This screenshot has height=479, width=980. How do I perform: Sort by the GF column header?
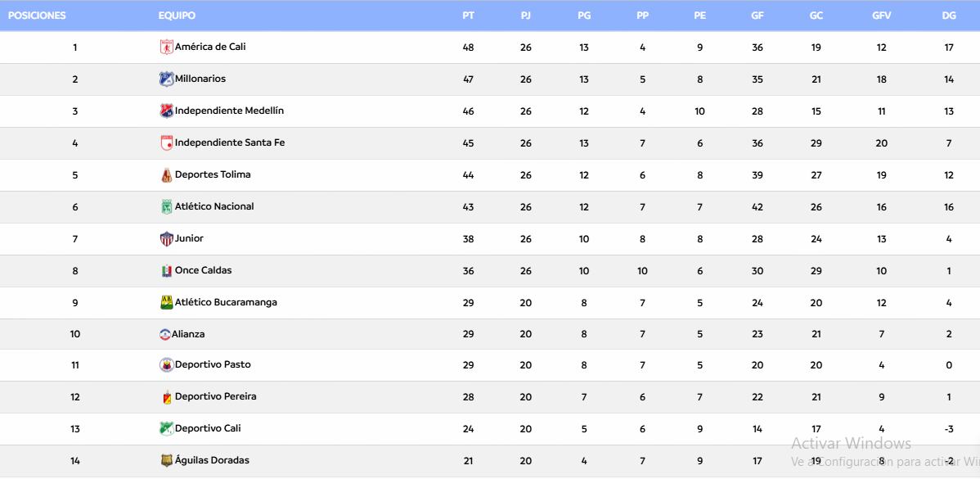click(757, 16)
